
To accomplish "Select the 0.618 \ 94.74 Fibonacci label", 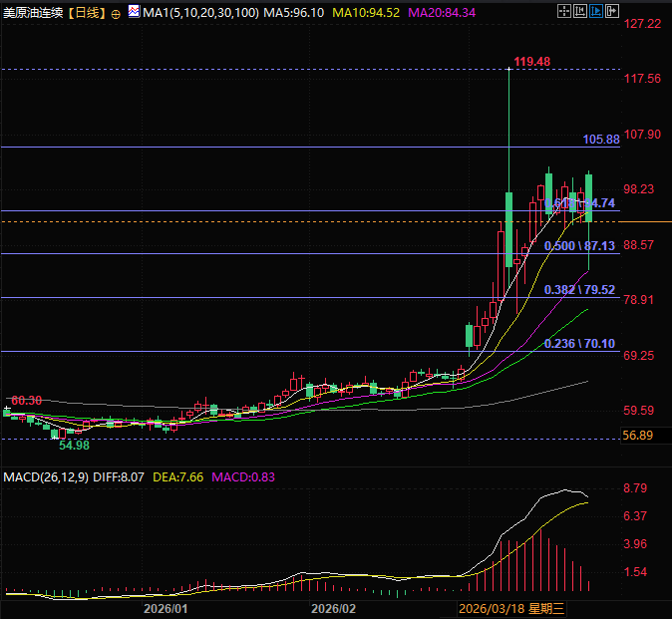I will 579,203.
